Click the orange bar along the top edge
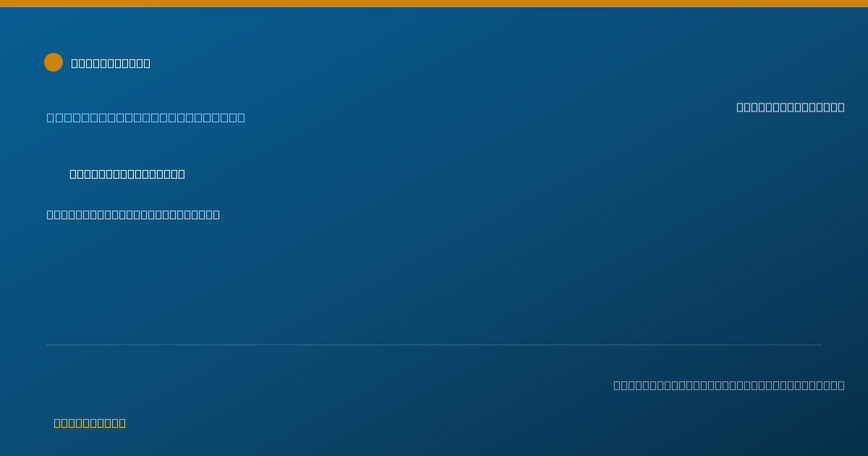Screen dimensions: 868x456 point(434,4)
